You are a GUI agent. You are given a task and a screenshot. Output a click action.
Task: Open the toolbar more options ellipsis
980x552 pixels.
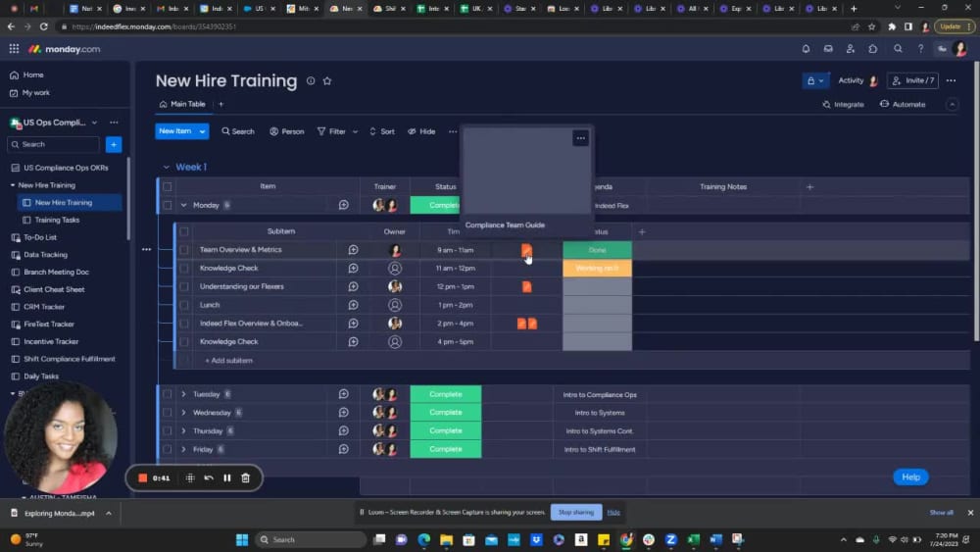[x=453, y=131]
